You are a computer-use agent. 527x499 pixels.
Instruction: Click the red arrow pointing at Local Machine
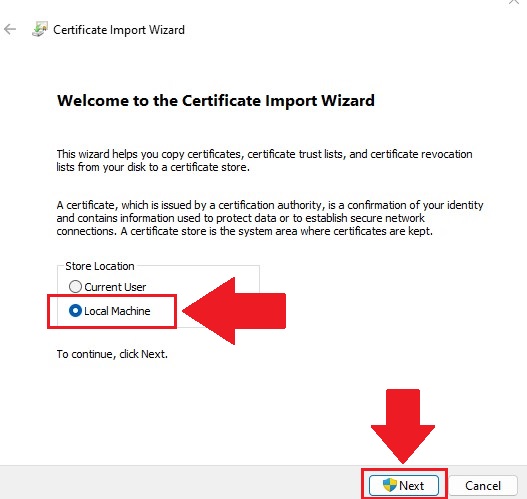coord(234,311)
